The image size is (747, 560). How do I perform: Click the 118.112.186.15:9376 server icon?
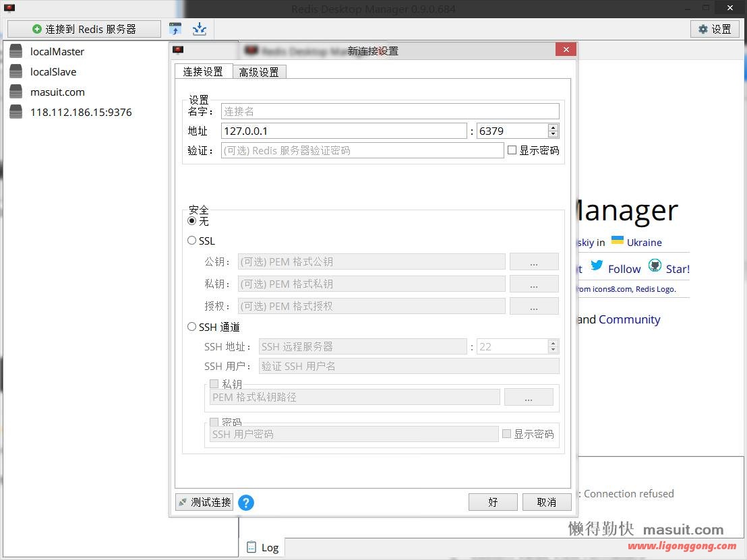point(16,112)
